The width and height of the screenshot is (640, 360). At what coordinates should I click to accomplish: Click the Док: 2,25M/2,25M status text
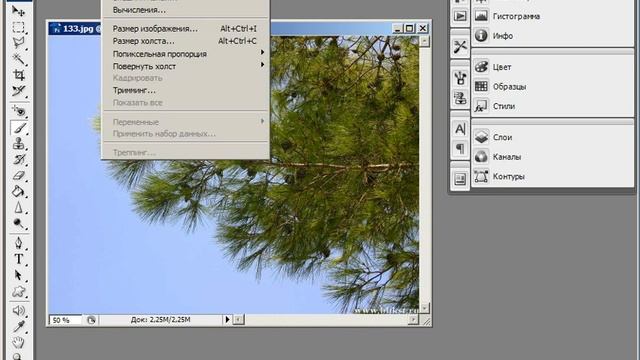point(160,320)
